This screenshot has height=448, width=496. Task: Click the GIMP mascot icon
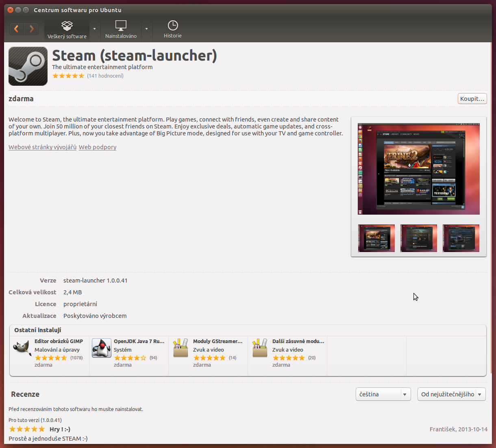tap(22, 348)
